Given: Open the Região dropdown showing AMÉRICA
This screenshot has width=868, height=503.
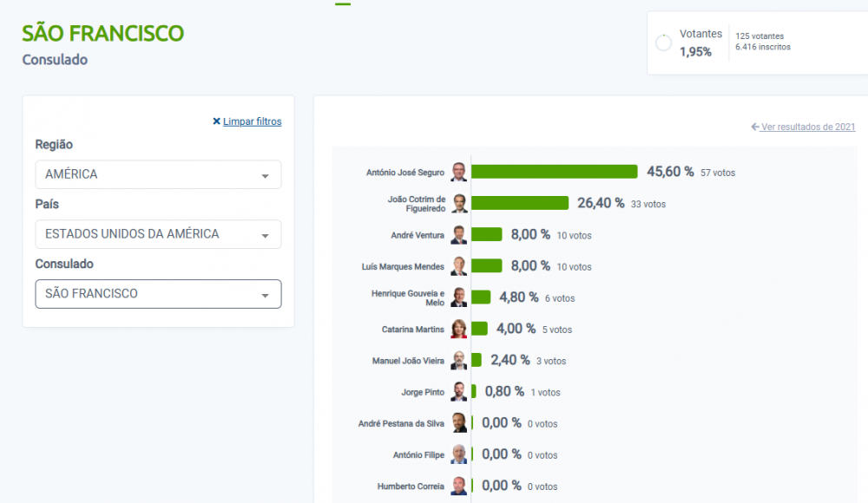Looking at the screenshot, I should 158,174.
